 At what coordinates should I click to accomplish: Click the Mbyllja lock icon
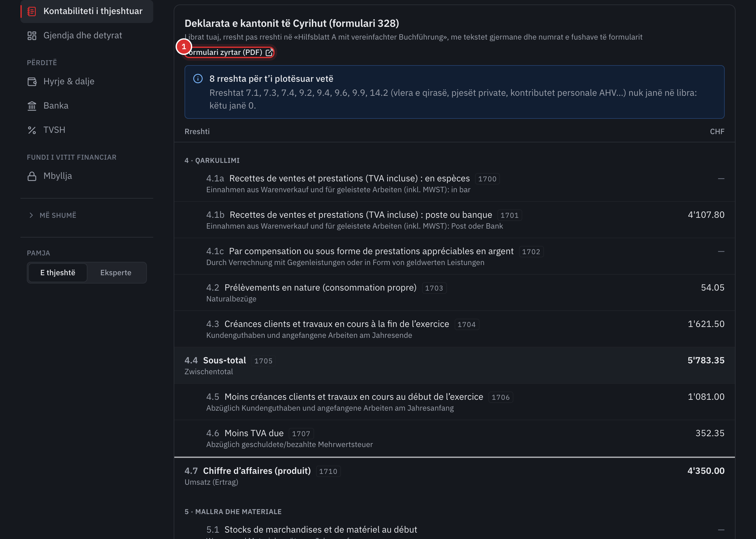(x=32, y=176)
